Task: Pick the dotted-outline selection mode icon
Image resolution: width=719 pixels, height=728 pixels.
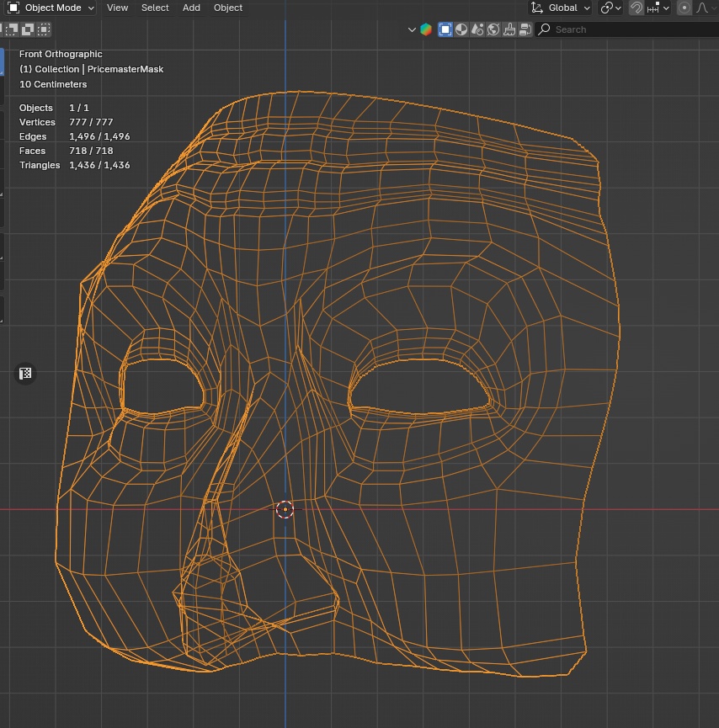Action: click(44, 29)
